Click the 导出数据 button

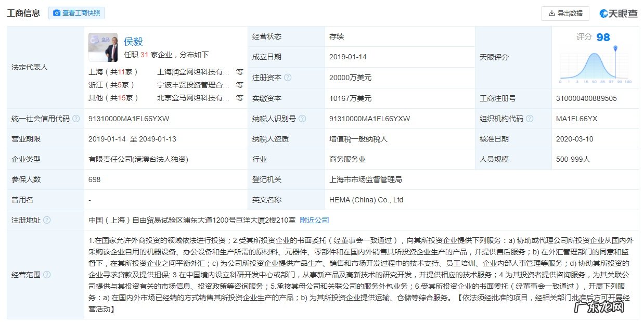(x=565, y=14)
